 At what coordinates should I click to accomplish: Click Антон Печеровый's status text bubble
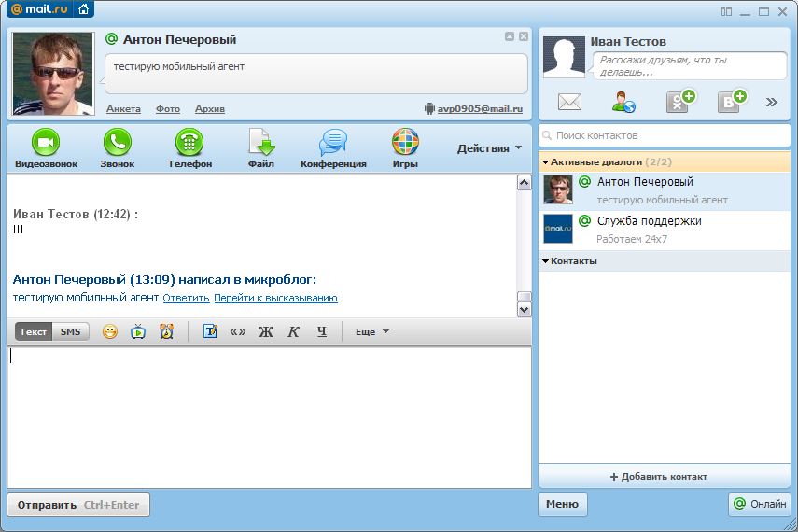click(315, 74)
